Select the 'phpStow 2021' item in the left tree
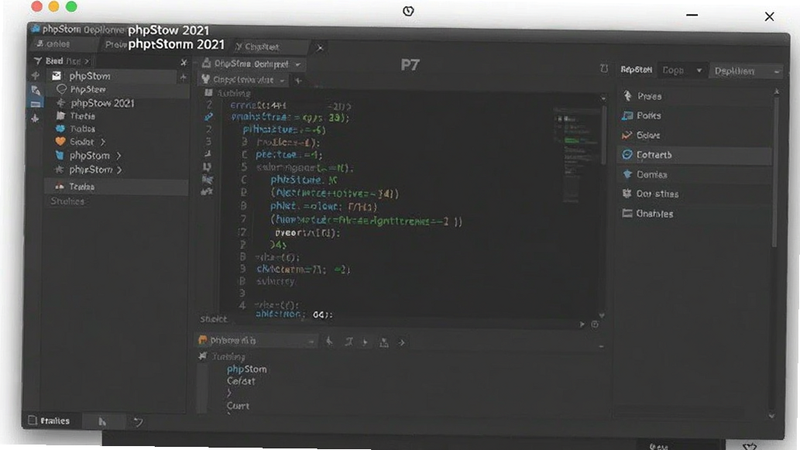Image resolution: width=800 pixels, height=450 pixels. [103, 103]
